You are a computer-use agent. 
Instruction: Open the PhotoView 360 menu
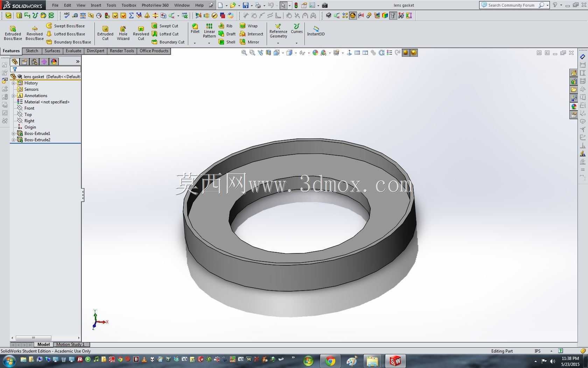tap(155, 5)
